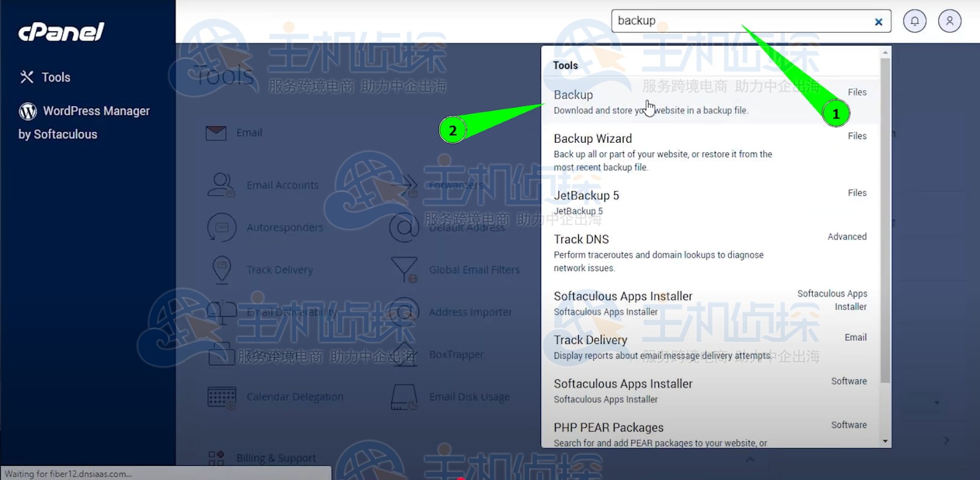Click the search results scroll down arrow
Viewport: 980px width, 480px height.
pos(885,441)
